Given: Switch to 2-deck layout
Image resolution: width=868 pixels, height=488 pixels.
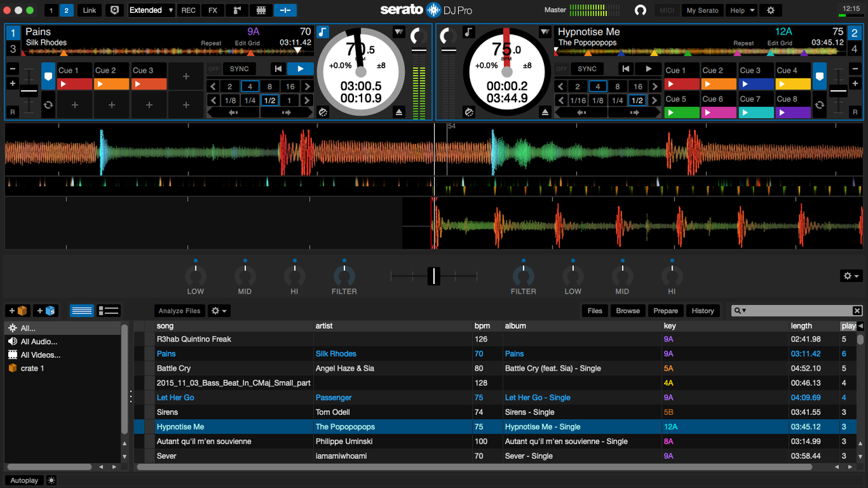Looking at the screenshot, I should coord(66,10).
